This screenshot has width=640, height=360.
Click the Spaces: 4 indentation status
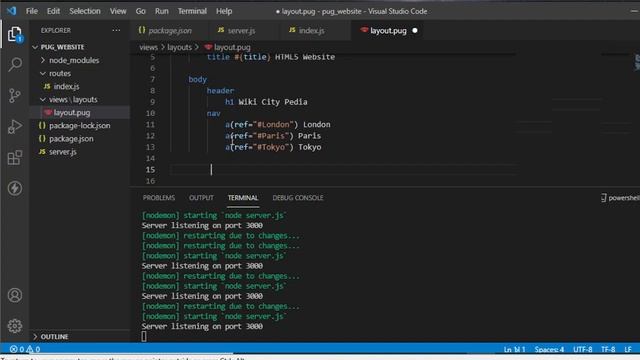click(549, 349)
